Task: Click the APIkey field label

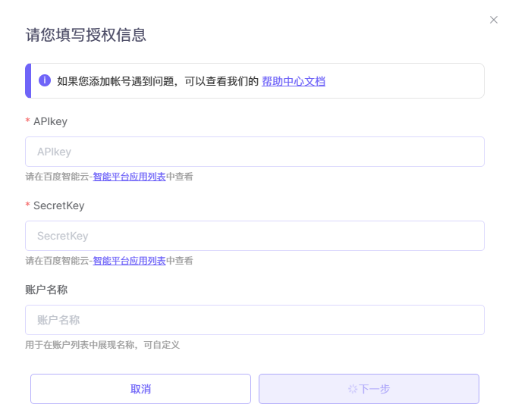Action: click(x=50, y=121)
